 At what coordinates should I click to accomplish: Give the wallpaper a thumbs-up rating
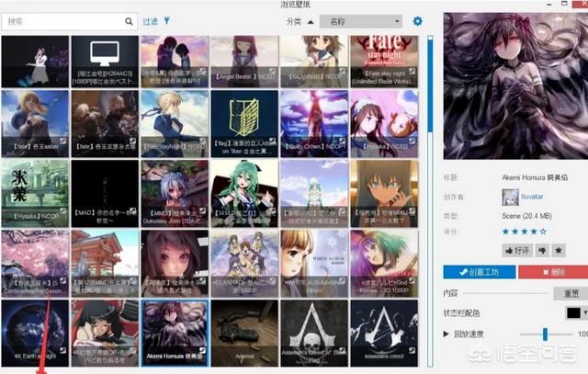tap(519, 249)
